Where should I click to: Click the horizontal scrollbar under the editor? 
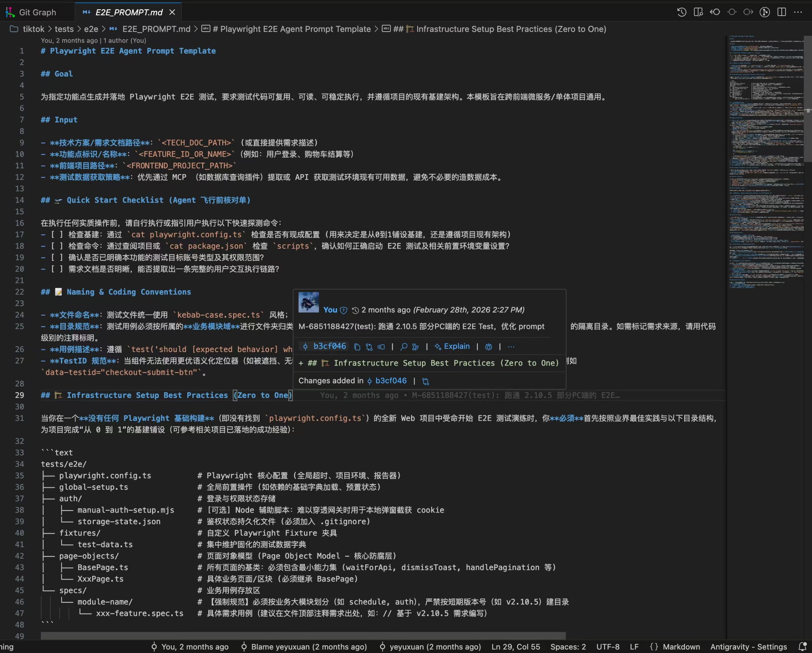(x=303, y=635)
